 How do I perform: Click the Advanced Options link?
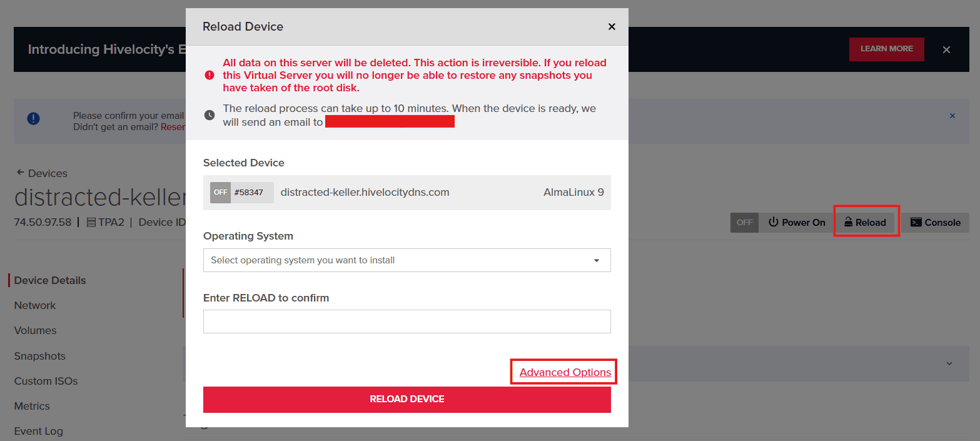[x=562, y=372]
